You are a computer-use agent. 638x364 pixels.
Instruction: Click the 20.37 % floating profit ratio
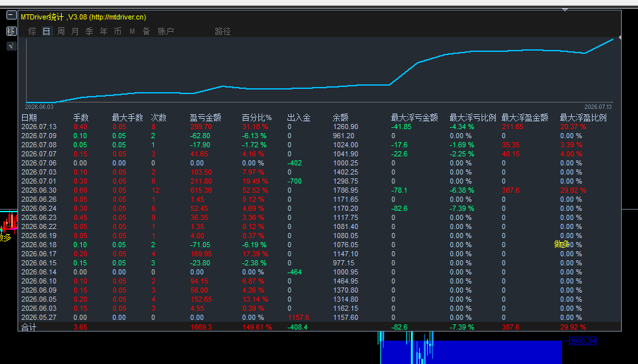(573, 127)
